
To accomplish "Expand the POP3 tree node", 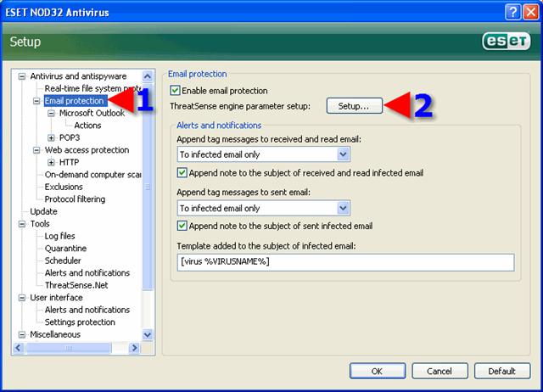I will [51, 137].
